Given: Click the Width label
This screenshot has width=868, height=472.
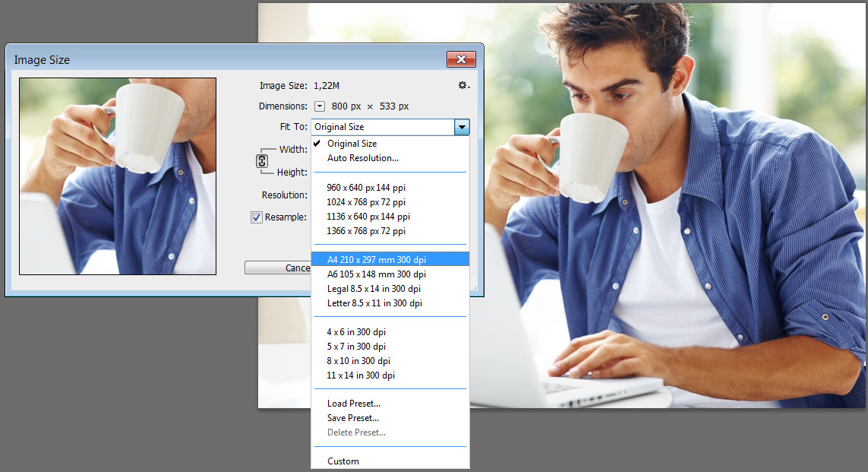Looking at the screenshot, I should pos(293,150).
